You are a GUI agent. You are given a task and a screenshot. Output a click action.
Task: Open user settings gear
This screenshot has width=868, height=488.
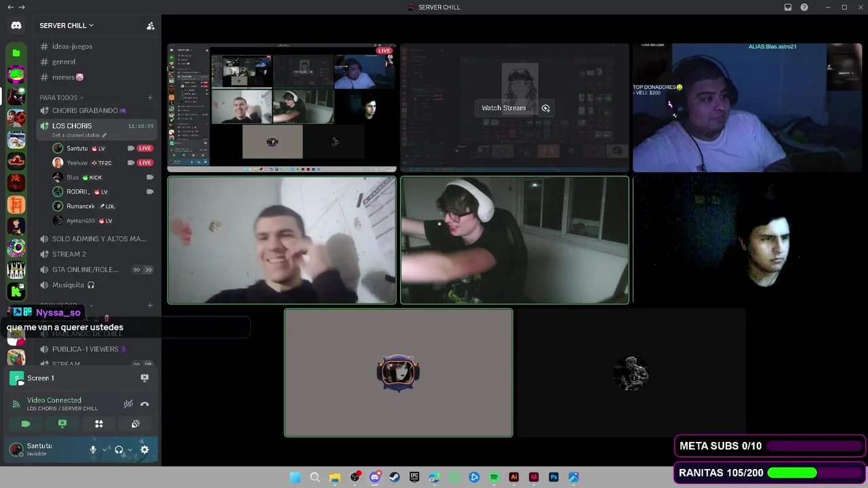(144, 449)
